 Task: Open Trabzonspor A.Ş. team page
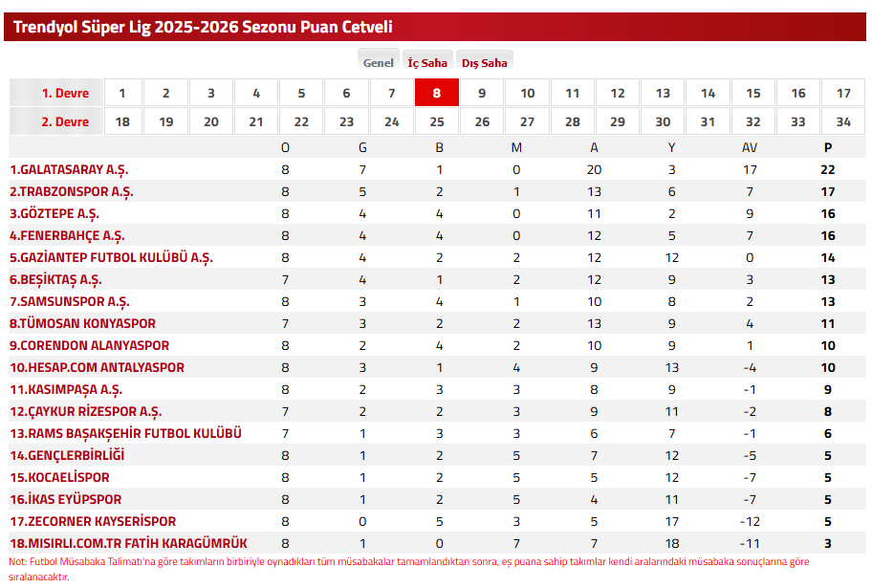coord(72,191)
